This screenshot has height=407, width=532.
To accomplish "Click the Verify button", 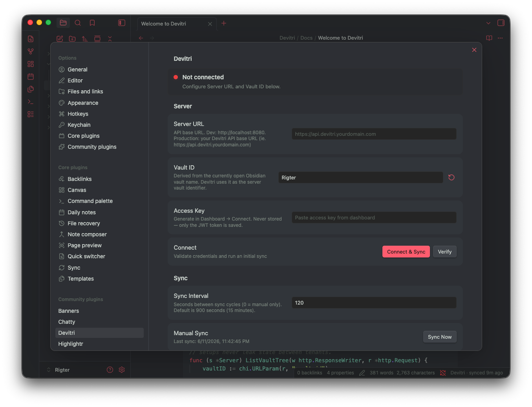I will [445, 252].
